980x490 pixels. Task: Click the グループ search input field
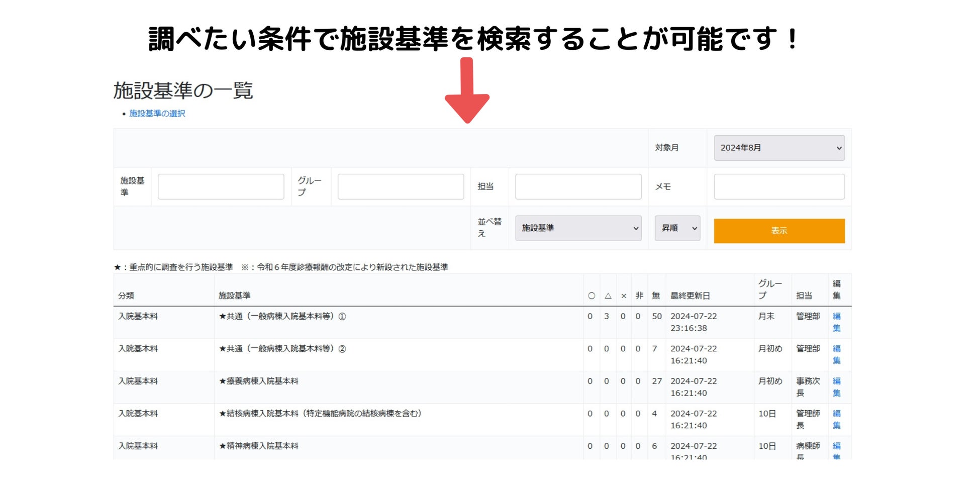pyautogui.click(x=401, y=186)
